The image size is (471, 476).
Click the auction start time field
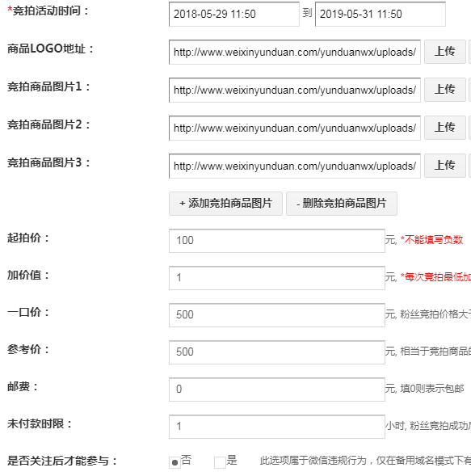pyautogui.click(x=234, y=14)
